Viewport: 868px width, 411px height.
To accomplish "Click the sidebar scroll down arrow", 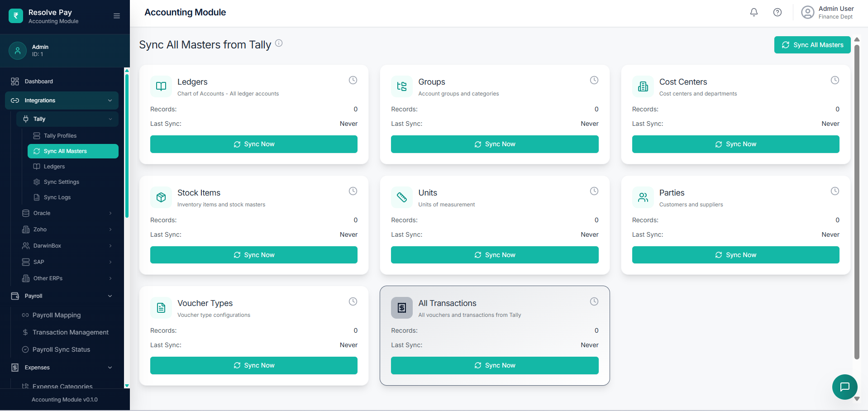I will (x=127, y=386).
